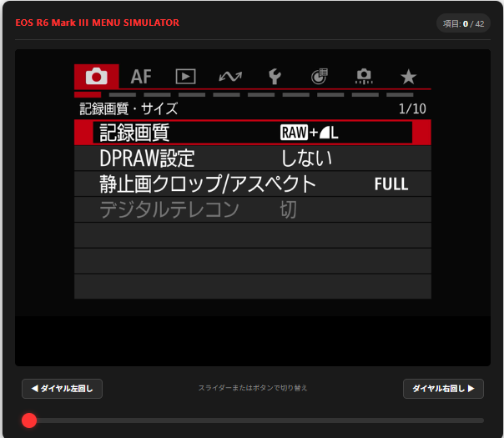This screenshot has height=438, width=504.
Task: Select the DPRAW設定 menu row
Action: point(253,159)
